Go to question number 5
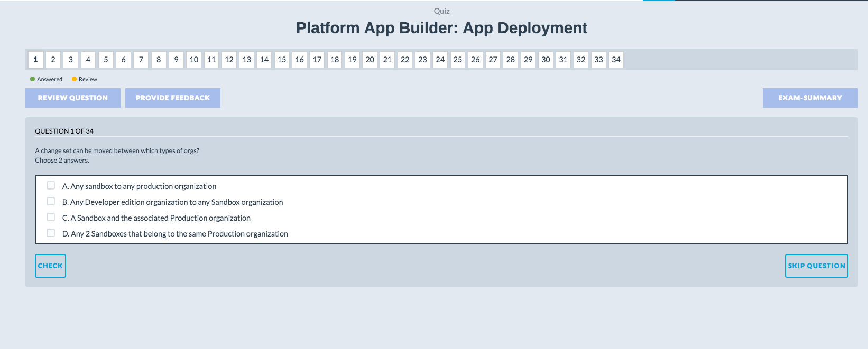 pos(106,60)
